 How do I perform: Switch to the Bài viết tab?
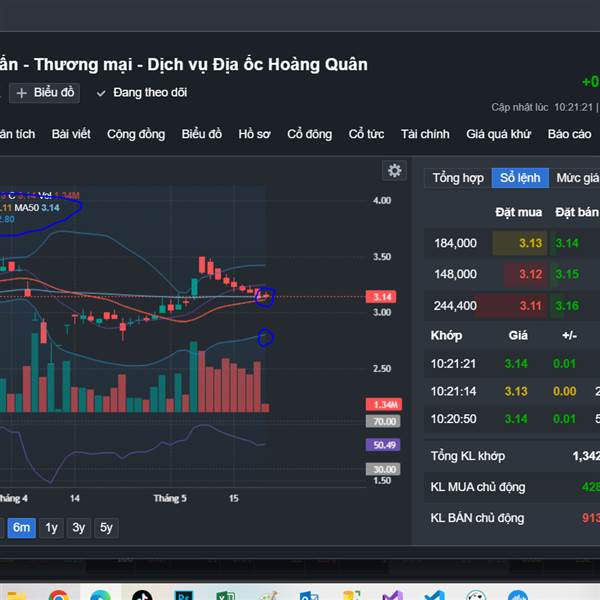pyautogui.click(x=71, y=134)
